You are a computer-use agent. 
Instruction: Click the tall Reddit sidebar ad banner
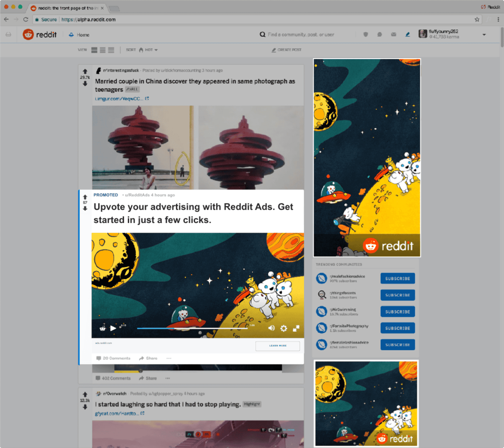click(367, 158)
